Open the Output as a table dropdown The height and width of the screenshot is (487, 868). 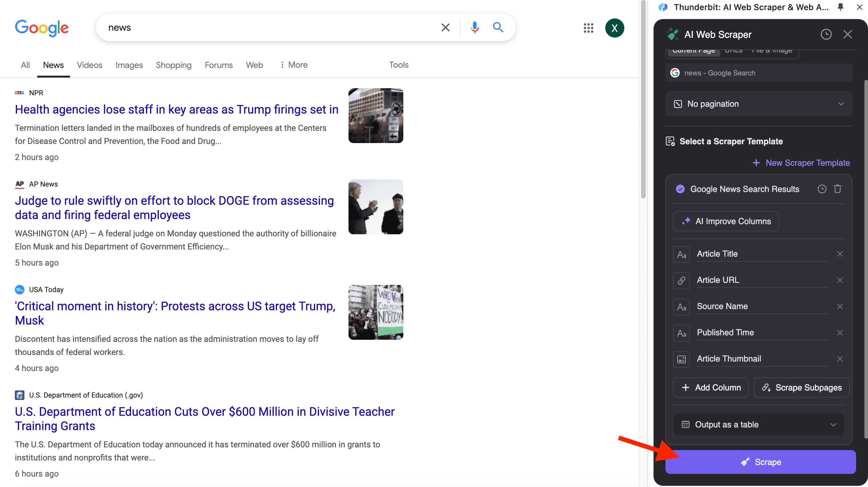click(758, 425)
